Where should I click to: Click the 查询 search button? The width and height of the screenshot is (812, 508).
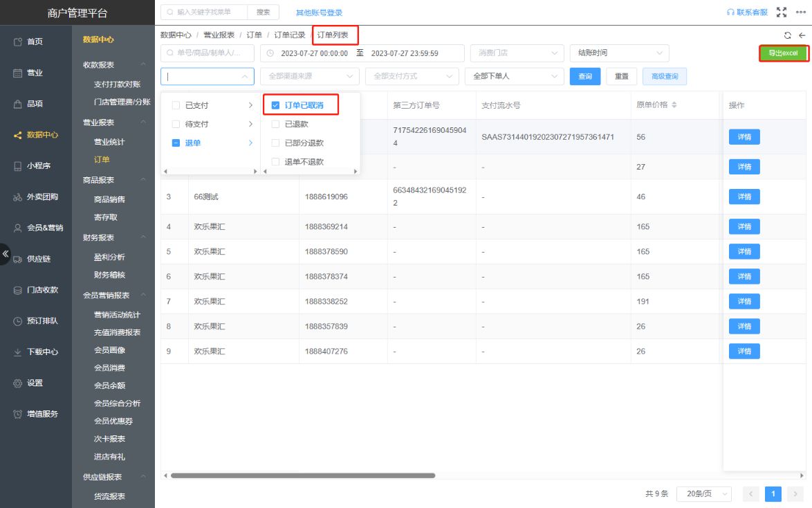(585, 76)
